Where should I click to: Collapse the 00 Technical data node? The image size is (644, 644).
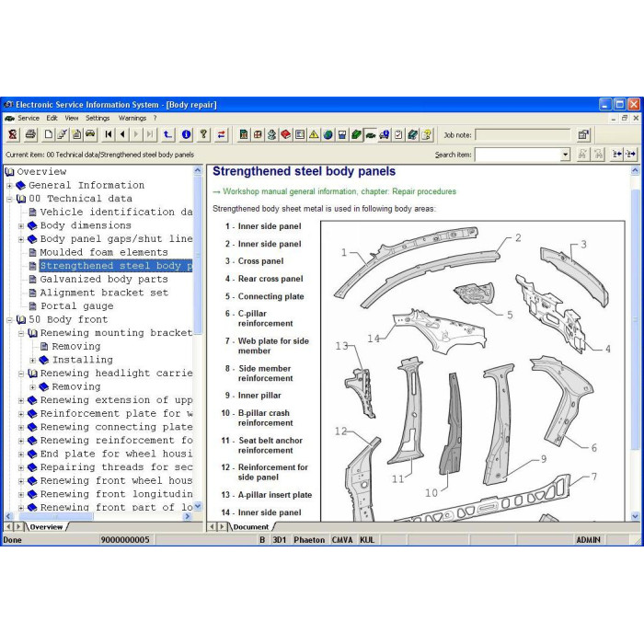pos(9,200)
